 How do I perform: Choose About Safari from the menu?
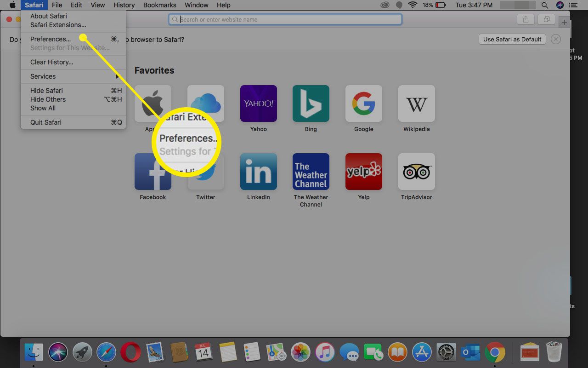pyautogui.click(x=73, y=16)
